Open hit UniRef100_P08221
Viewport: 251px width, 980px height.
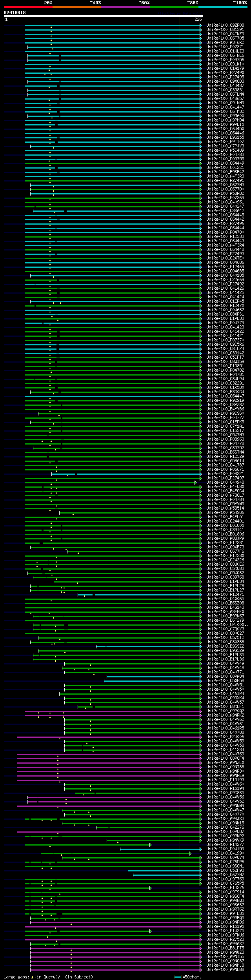pyautogui.click(x=225, y=474)
